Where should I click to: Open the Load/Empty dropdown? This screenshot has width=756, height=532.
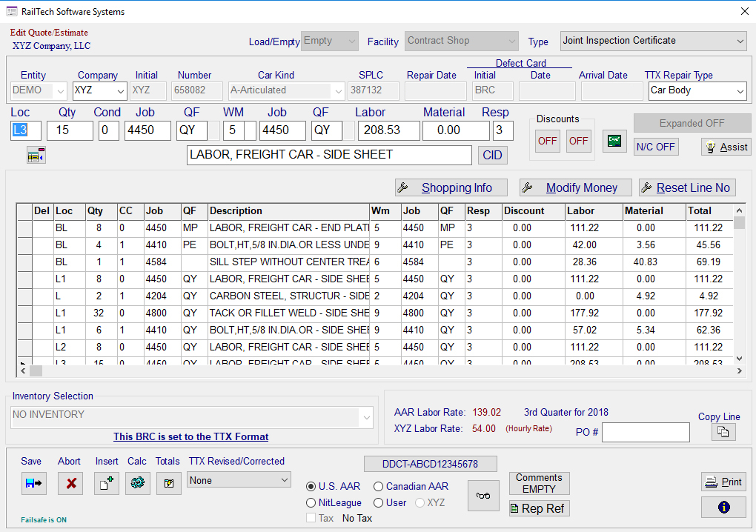(330, 41)
